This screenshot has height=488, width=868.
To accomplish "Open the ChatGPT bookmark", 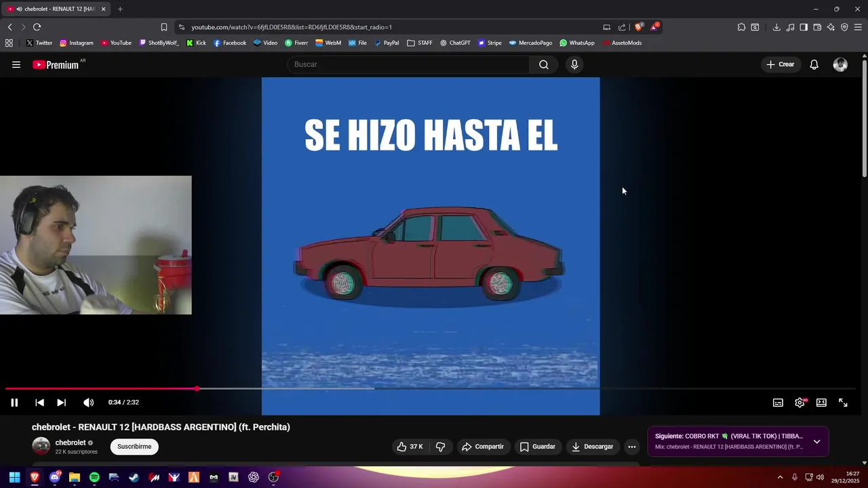I will pyautogui.click(x=454, y=43).
